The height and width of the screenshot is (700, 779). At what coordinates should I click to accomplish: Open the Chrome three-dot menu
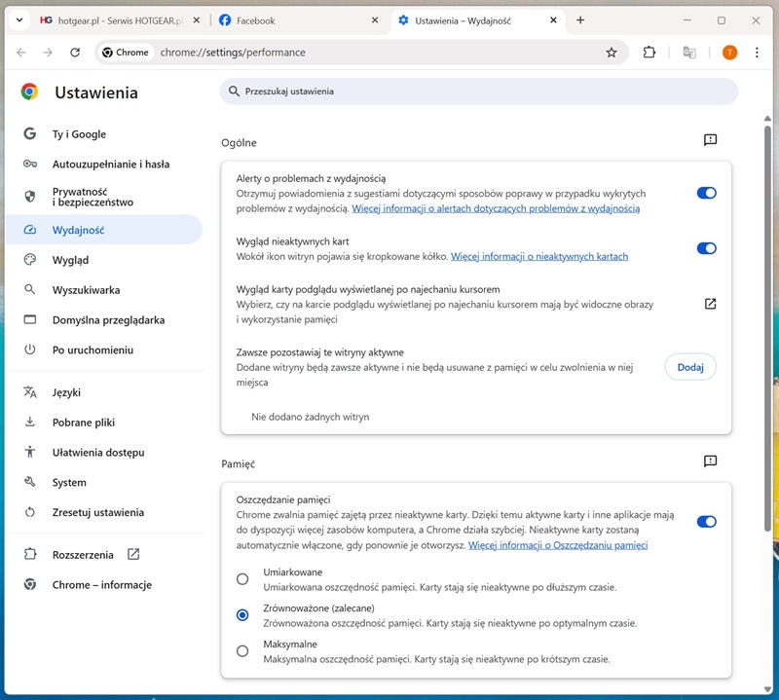click(757, 53)
